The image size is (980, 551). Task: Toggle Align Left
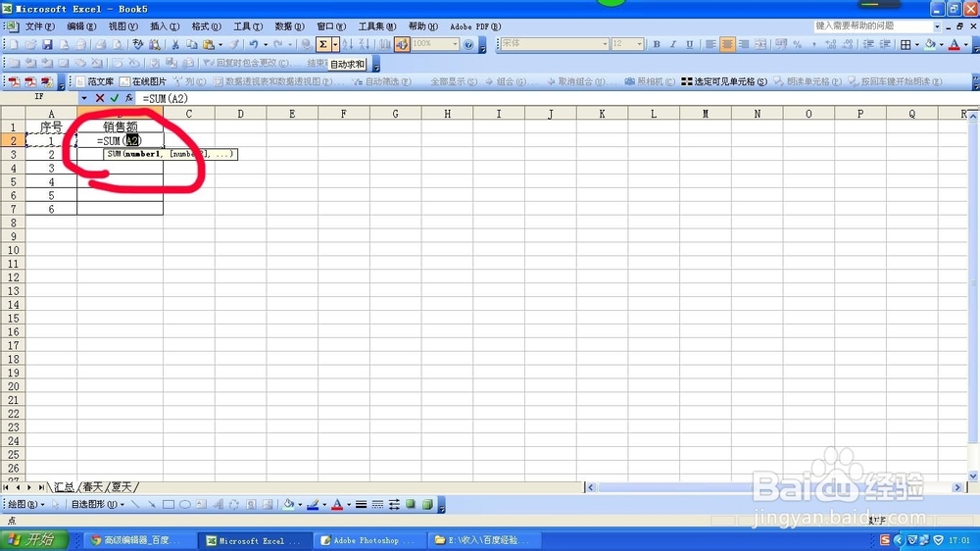(710, 44)
